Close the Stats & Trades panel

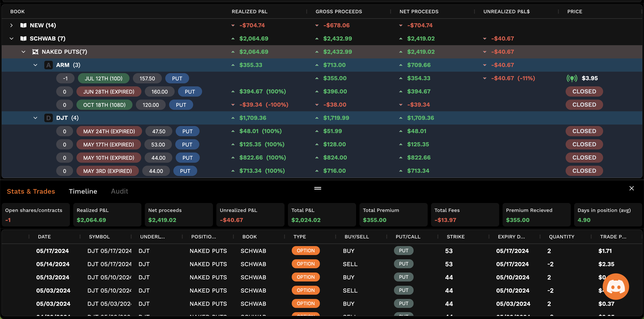[x=631, y=188]
